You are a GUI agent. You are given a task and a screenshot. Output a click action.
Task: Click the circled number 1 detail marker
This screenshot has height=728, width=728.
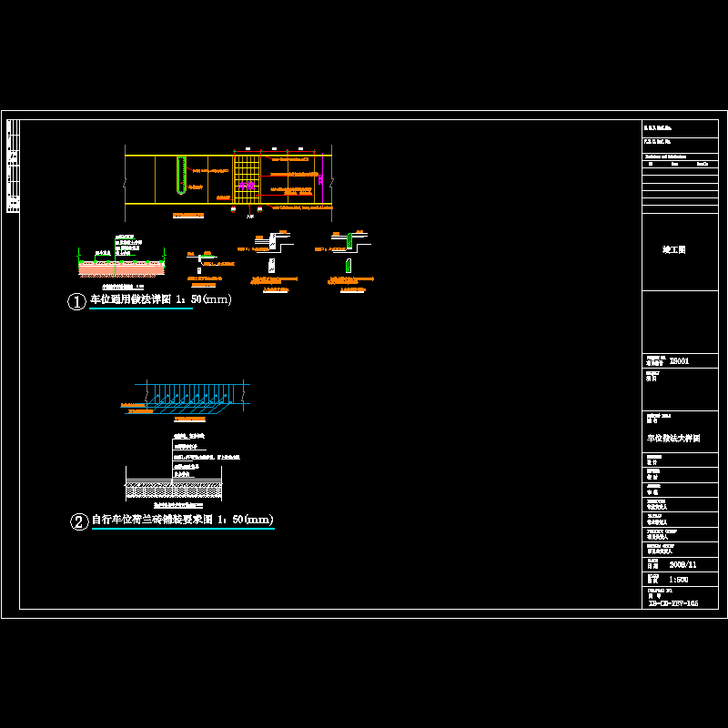click(76, 303)
